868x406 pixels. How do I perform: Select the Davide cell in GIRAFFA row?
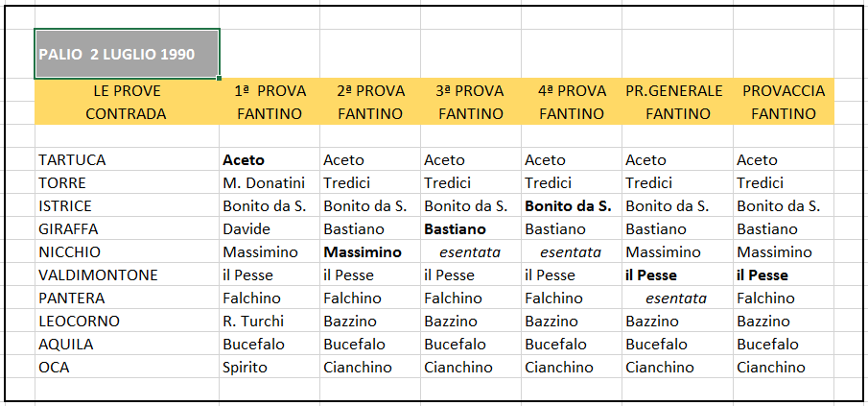[270, 228]
